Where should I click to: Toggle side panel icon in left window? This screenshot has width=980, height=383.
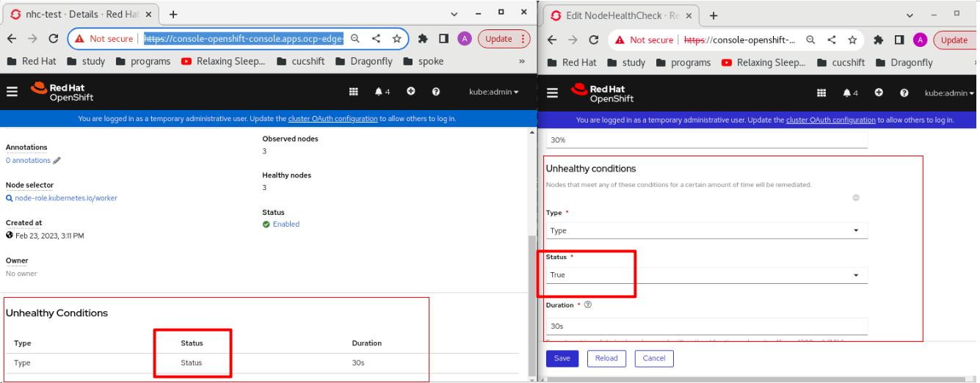coord(443,39)
